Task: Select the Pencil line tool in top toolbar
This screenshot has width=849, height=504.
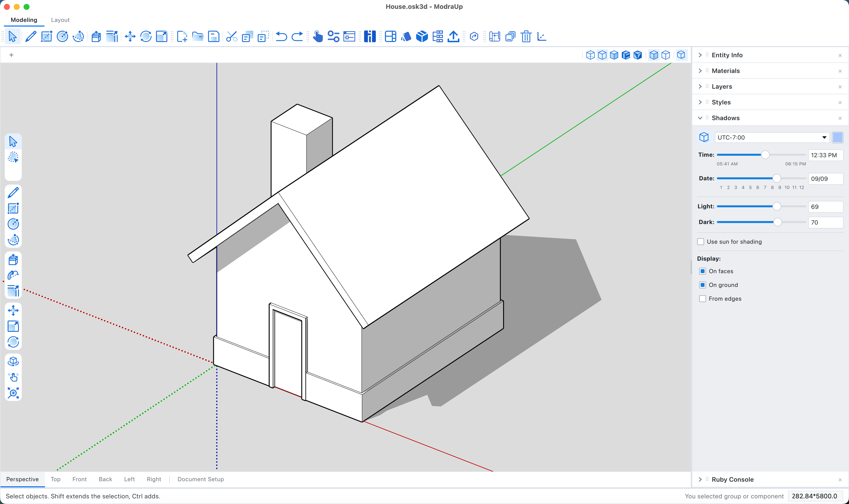Action: click(x=30, y=36)
